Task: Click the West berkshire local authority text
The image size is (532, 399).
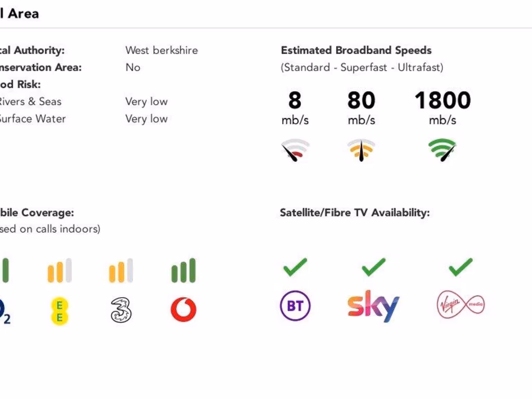Action: tap(161, 50)
